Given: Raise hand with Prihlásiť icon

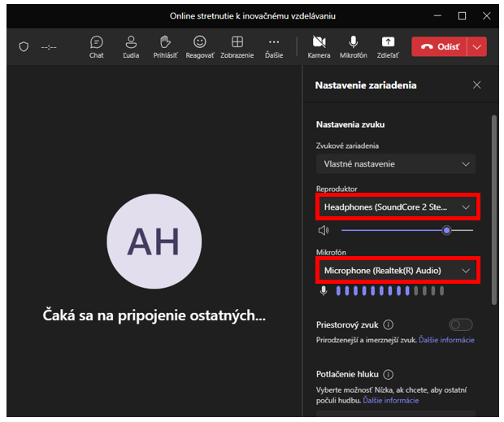Looking at the screenshot, I should pyautogui.click(x=165, y=47).
